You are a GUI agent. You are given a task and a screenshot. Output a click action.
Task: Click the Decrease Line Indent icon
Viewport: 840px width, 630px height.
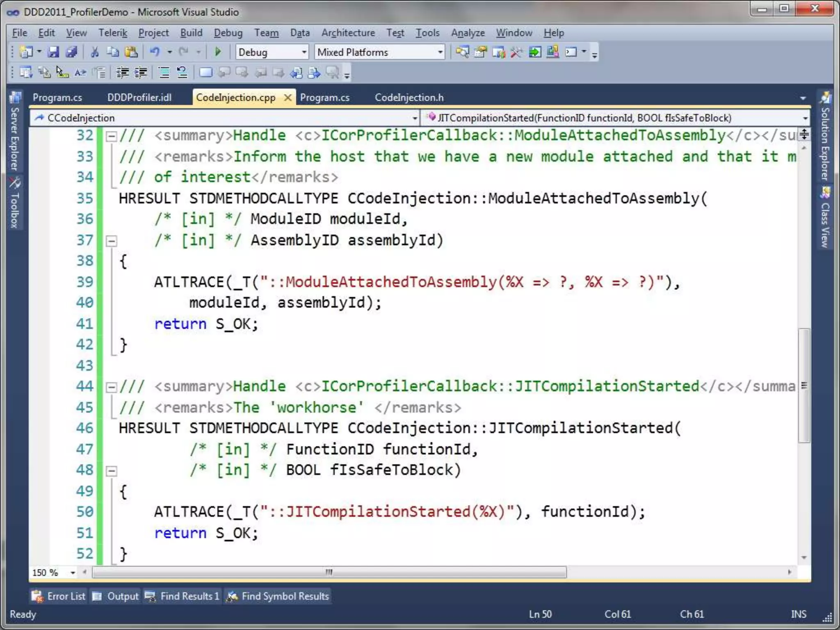[122, 73]
